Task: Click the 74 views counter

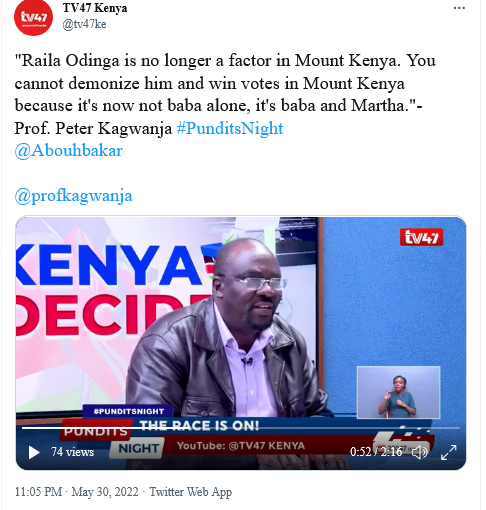Action: (x=72, y=452)
